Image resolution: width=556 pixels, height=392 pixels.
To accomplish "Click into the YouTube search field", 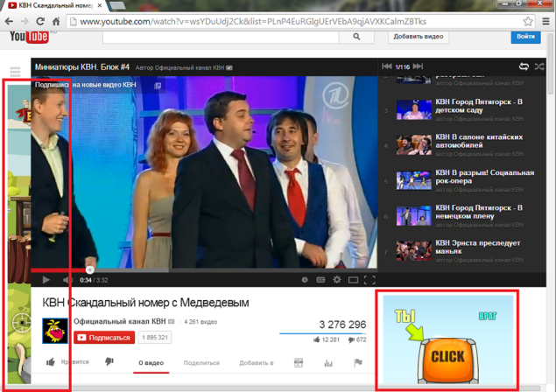I will click(x=221, y=37).
